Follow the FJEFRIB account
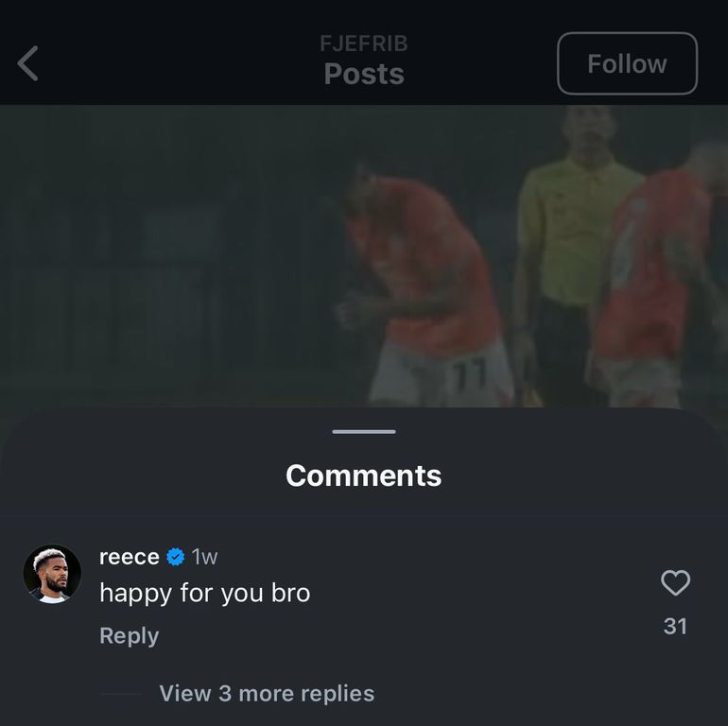Image resolution: width=728 pixels, height=726 pixels. pyautogui.click(x=627, y=63)
